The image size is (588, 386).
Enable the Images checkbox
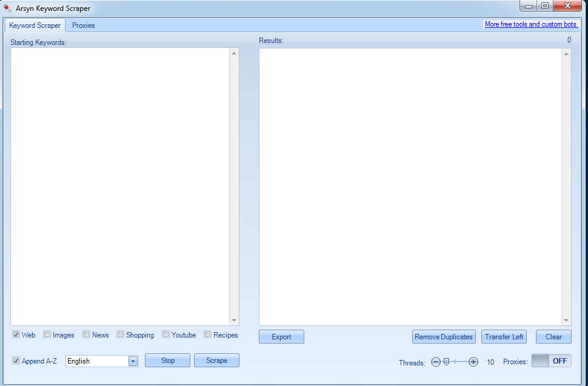[47, 334]
